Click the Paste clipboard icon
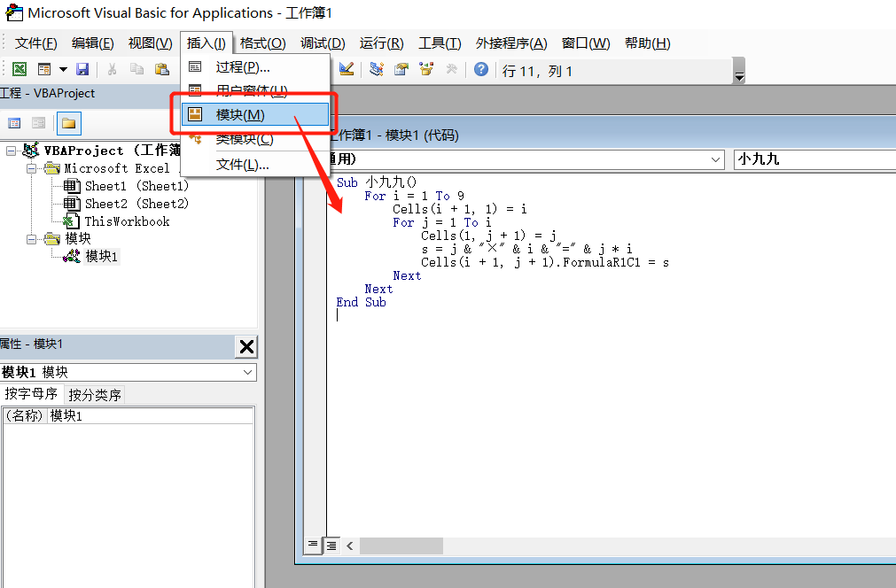 [161, 69]
